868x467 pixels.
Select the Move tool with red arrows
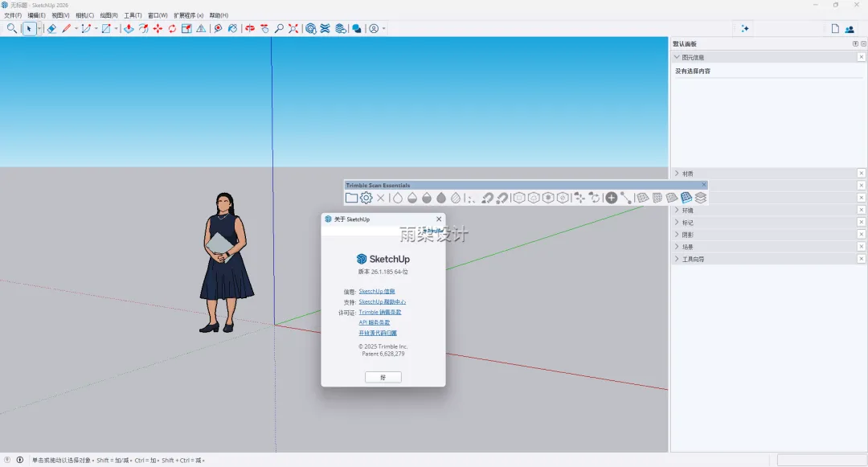click(x=158, y=28)
